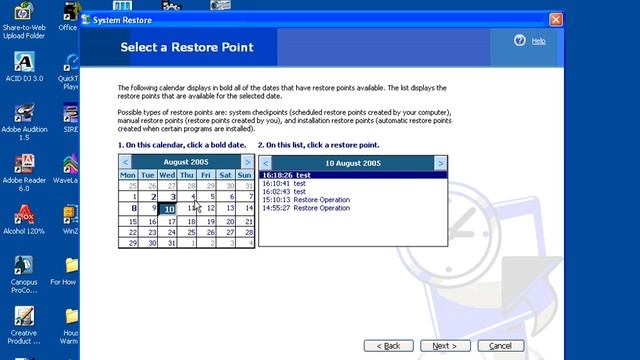Screen dimensions: 640x360
Task: Select the 16:18:26 test restore point
Action: click(x=353, y=175)
